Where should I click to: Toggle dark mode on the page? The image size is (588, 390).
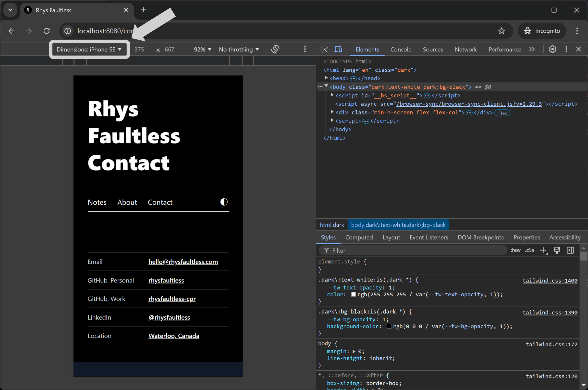click(x=224, y=202)
